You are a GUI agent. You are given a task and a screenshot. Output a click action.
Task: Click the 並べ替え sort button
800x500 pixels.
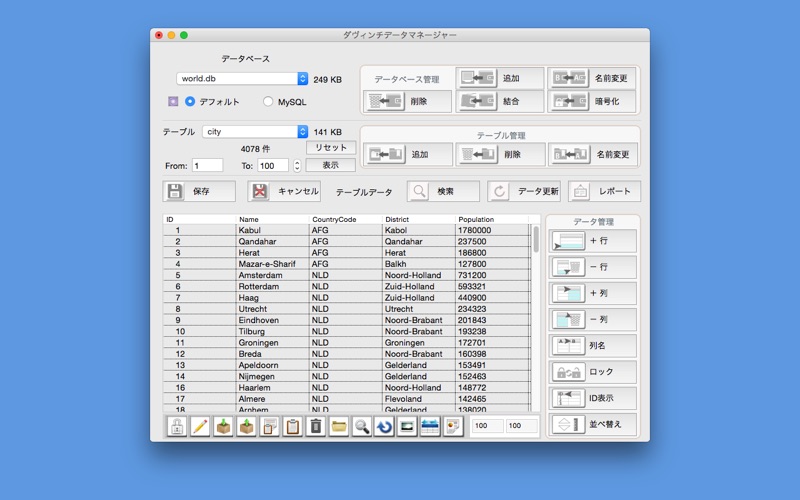click(x=593, y=424)
